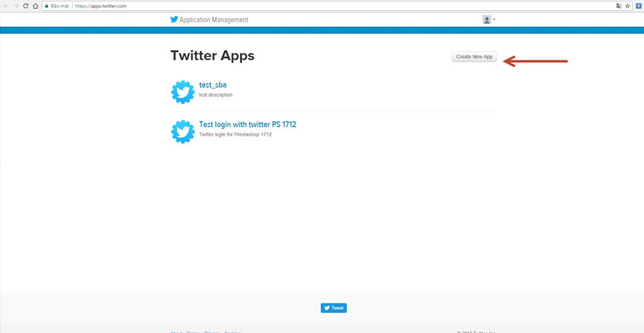Viewport: 644px width, 333px height.
Task: Click 'Twitter login for Prestashop 1712' text
Action: (235, 134)
